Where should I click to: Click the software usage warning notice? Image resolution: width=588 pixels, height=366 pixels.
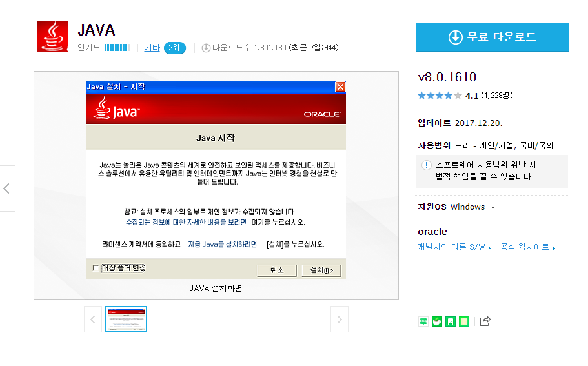492,171
